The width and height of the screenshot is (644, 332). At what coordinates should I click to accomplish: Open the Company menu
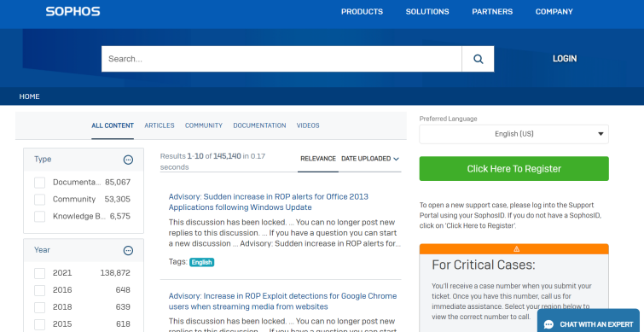click(554, 11)
